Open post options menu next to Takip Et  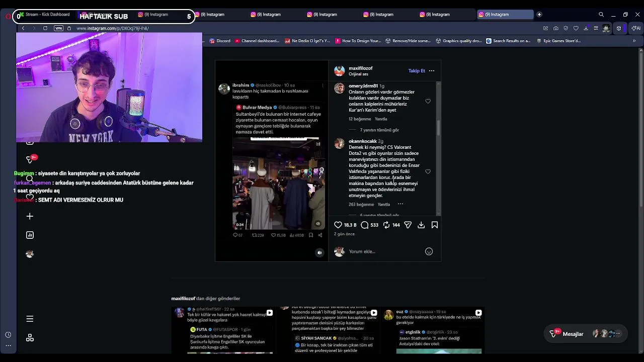(432, 71)
